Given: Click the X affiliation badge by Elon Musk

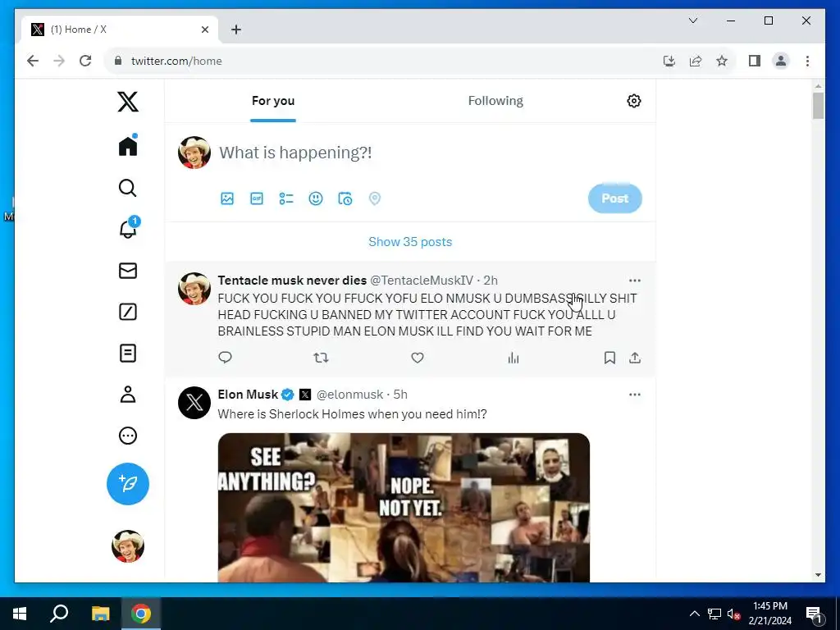Looking at the screenshot, I should tap(305, 395).
